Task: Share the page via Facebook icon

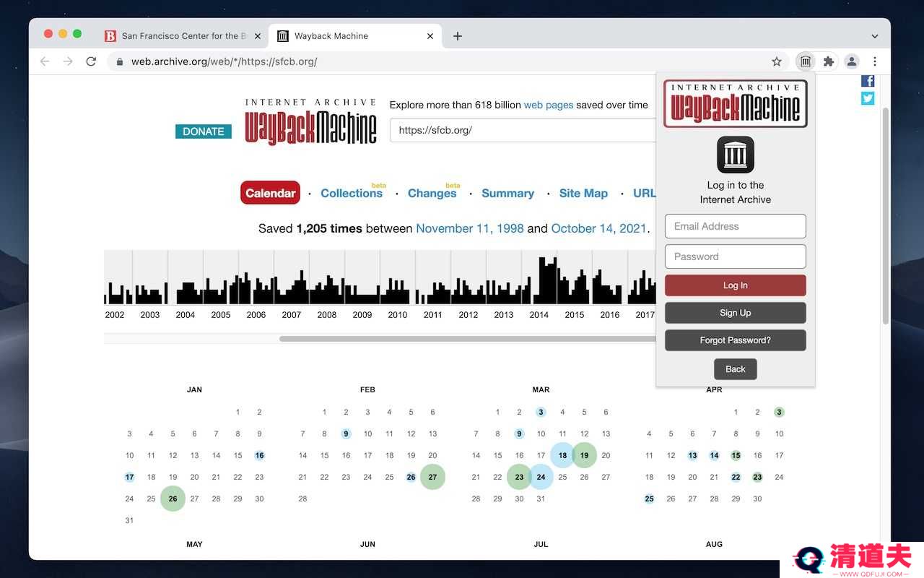Action: [x=868, y=81]
